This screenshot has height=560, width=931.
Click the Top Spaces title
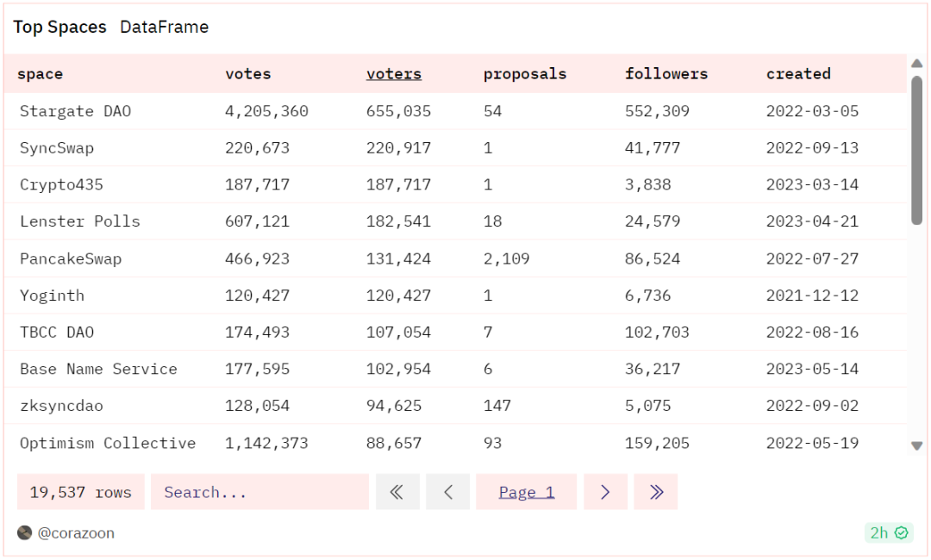(x=60, y=27)
